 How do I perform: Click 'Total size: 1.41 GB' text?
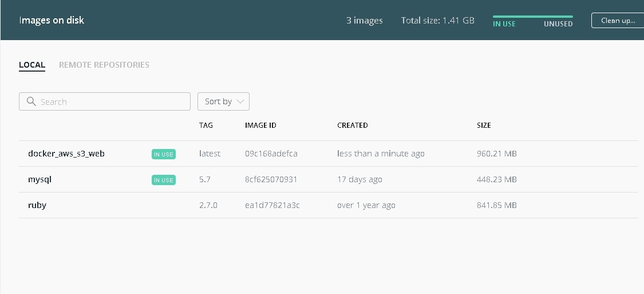point(438,20)
